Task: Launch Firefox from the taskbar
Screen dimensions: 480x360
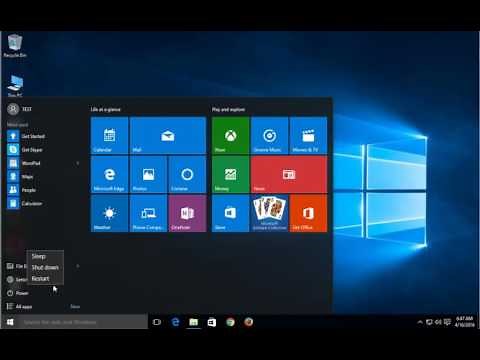Action: click(x=248, y=322)
